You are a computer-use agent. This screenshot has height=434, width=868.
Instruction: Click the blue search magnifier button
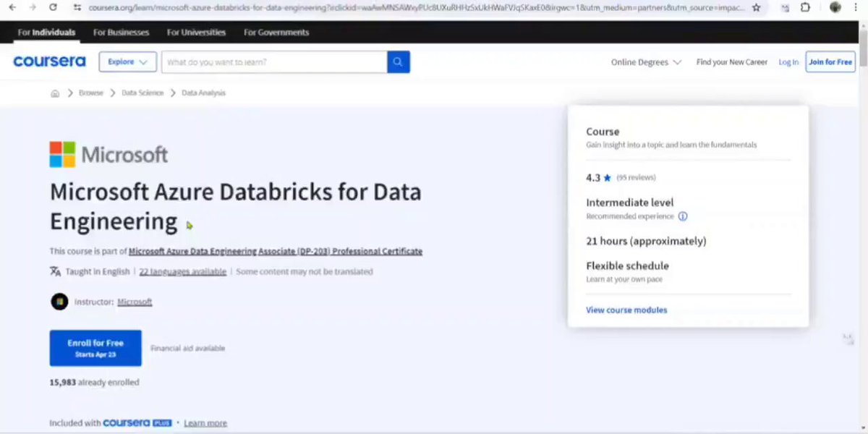[x=399, y=62]
